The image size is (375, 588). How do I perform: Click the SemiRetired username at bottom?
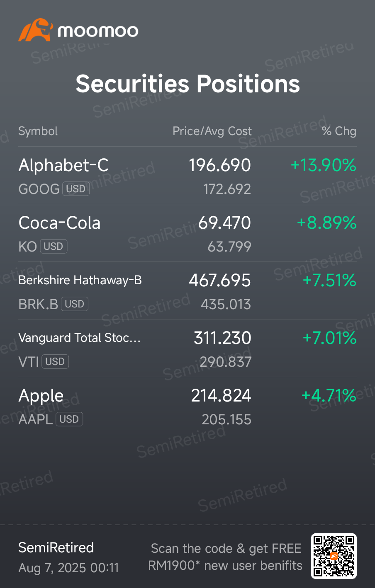pyautogui.click(x=56, y=548)
